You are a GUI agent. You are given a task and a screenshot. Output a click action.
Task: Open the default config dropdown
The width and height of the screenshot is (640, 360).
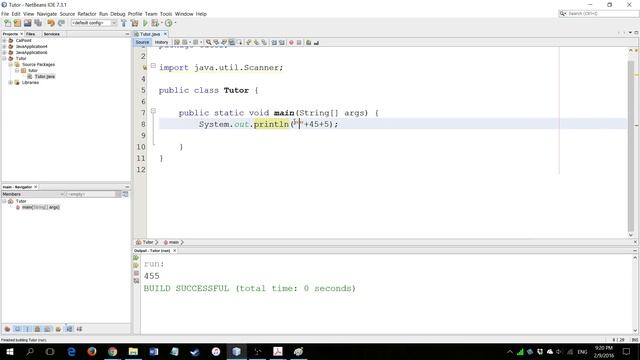click(x=94, y=23)
